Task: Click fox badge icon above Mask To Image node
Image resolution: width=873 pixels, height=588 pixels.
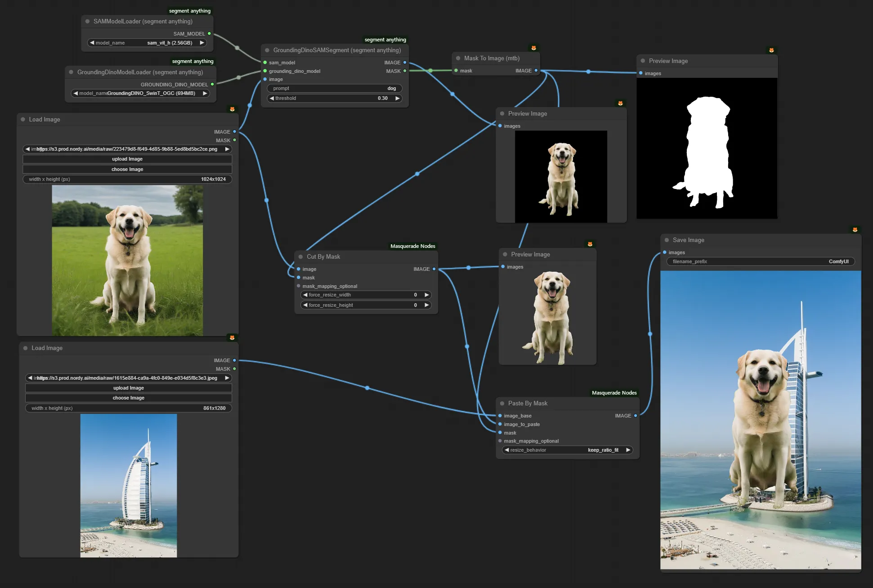Action: tap(534, 48)
